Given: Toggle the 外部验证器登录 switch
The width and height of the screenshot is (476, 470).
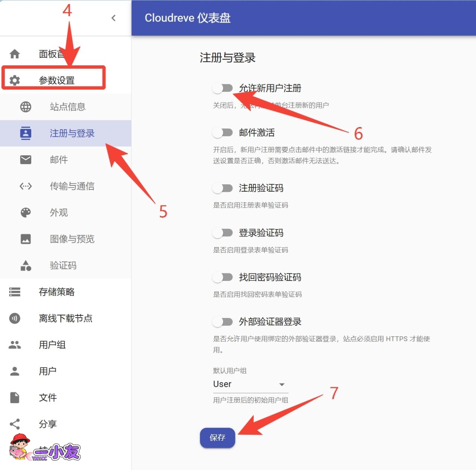Looking at the screenshot, I should tap(222, 322).
